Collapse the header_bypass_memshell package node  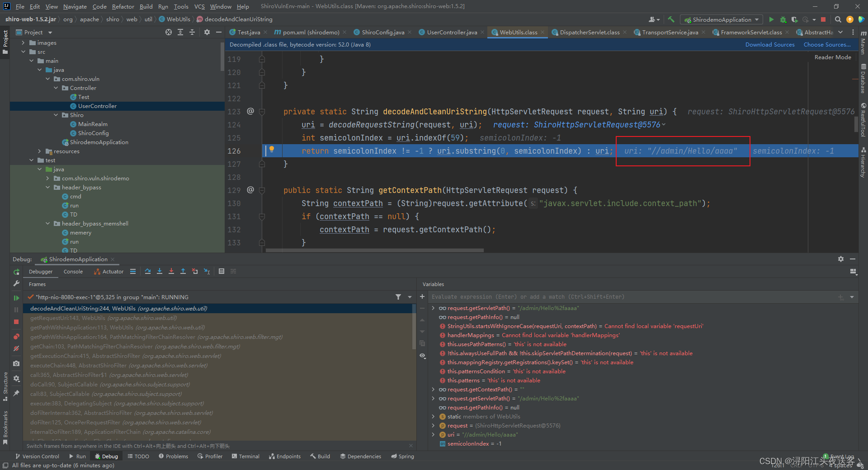(48, 224)
